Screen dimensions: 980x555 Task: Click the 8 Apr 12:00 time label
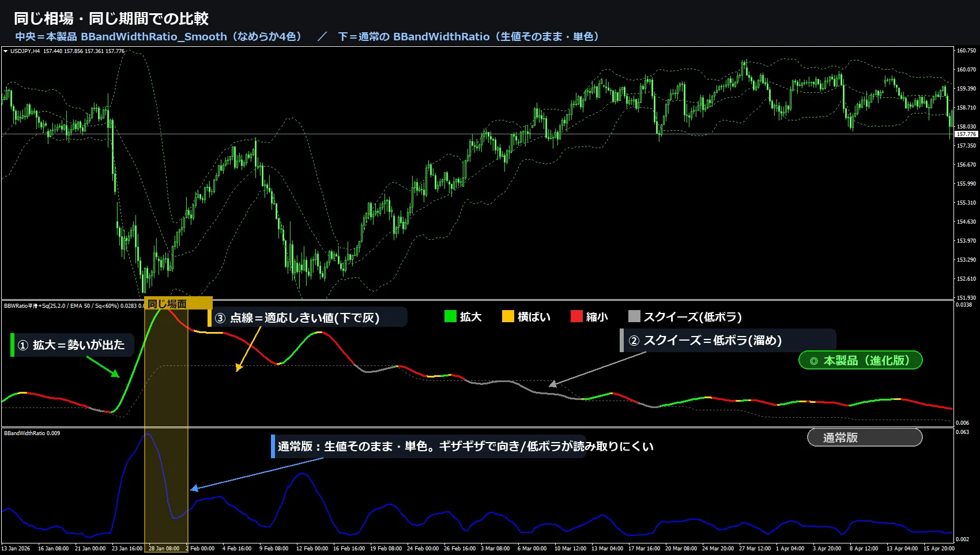click(x=864, y=549)
